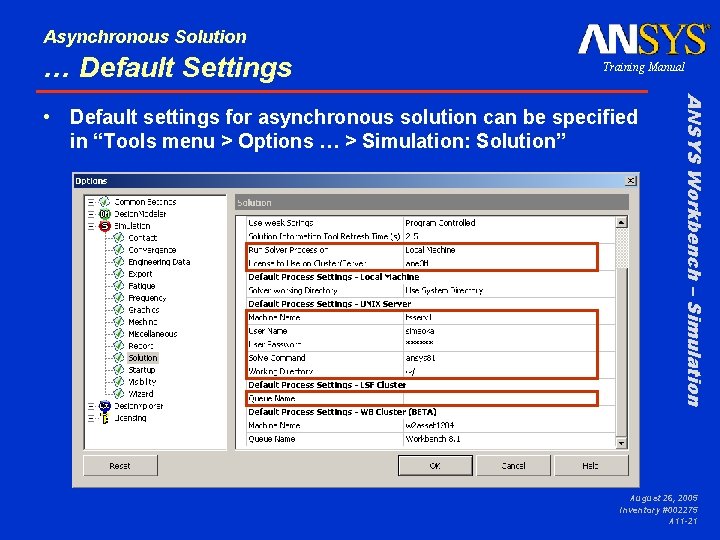Click the Contact checkmark icon
720x540 pixels.
(118, 238)
